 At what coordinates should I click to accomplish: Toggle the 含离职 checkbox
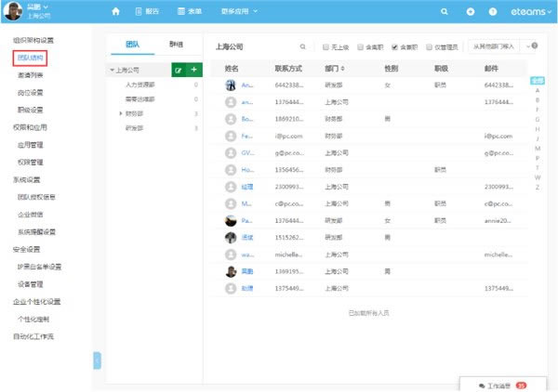360,46
